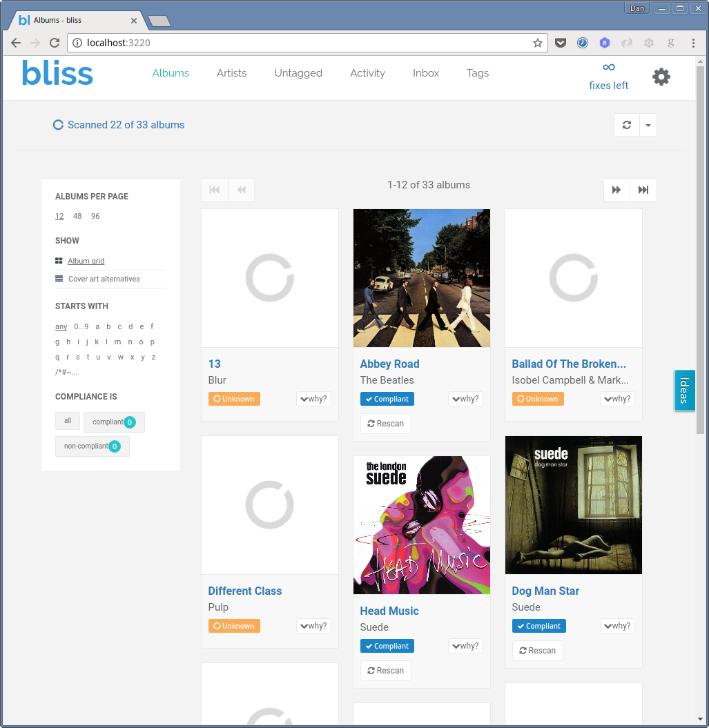This screenshot has height=728, width=709.
Task: Filter albums starting with 0...9
Action: [x=81, y=327]
